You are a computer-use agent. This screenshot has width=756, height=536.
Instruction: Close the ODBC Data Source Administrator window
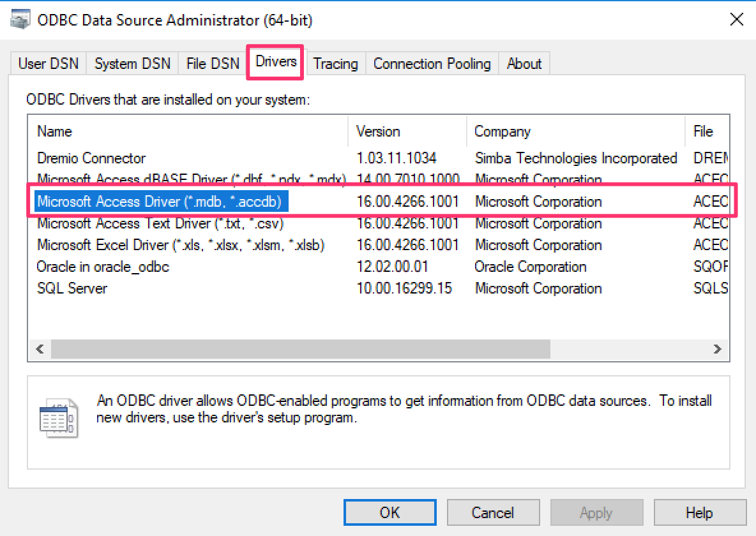[x=736, y=20]
